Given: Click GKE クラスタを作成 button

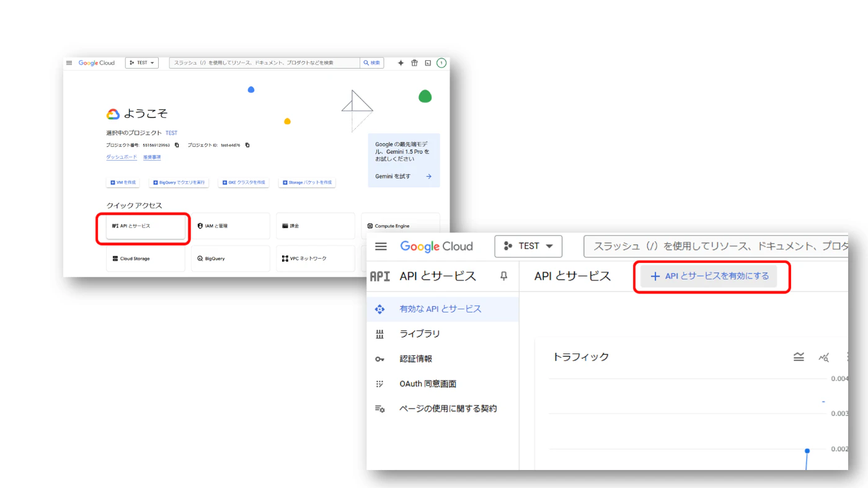Looking at the screenshot, I should point(243,182).
